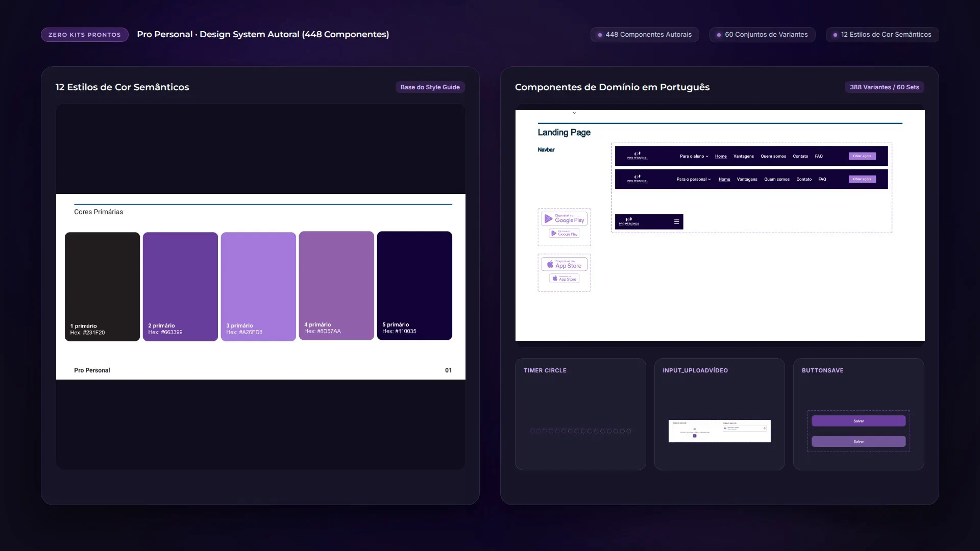The width and height of the screenshot is (980, 551).
Task: Click the small App Store badge
Action: point(565,278)
